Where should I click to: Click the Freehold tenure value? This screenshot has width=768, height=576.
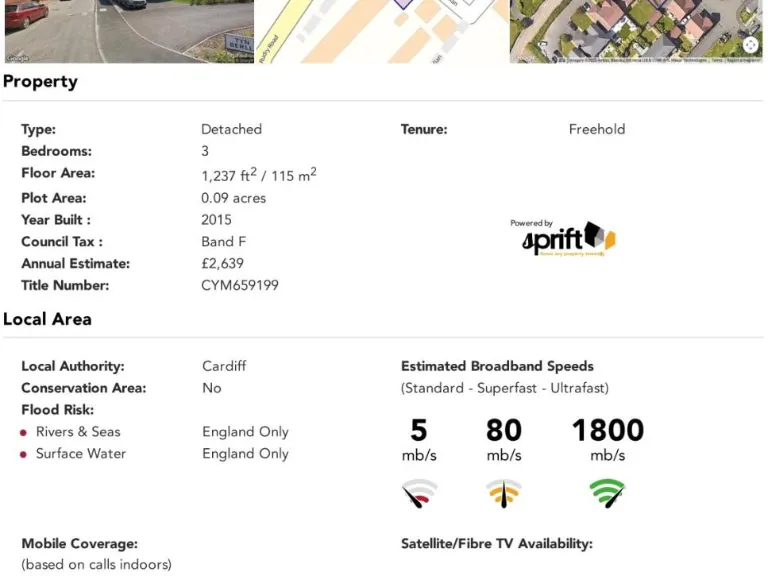(597, 129)
